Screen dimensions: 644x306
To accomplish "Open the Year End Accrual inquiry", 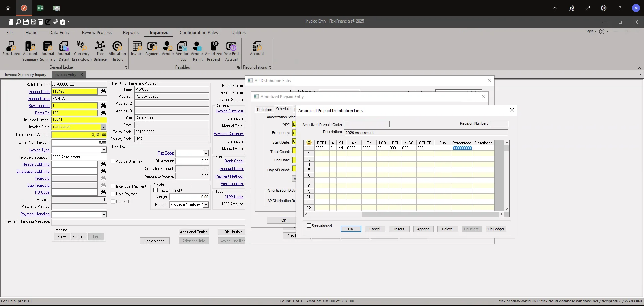I will [232, 47].
